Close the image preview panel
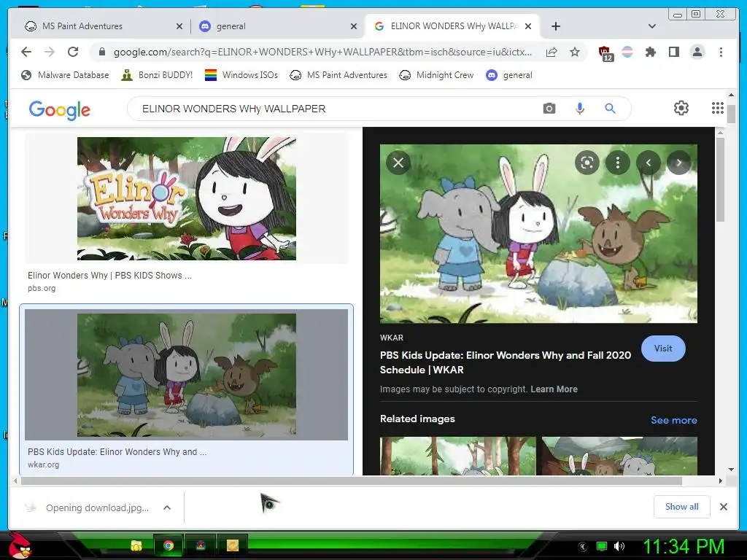Screen dimensions: 747x560 coord(398,163)
